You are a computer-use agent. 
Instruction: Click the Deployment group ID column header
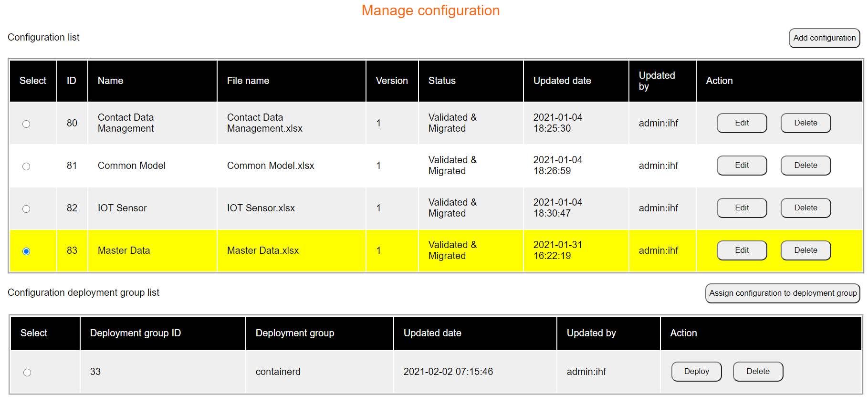(163, 333)
